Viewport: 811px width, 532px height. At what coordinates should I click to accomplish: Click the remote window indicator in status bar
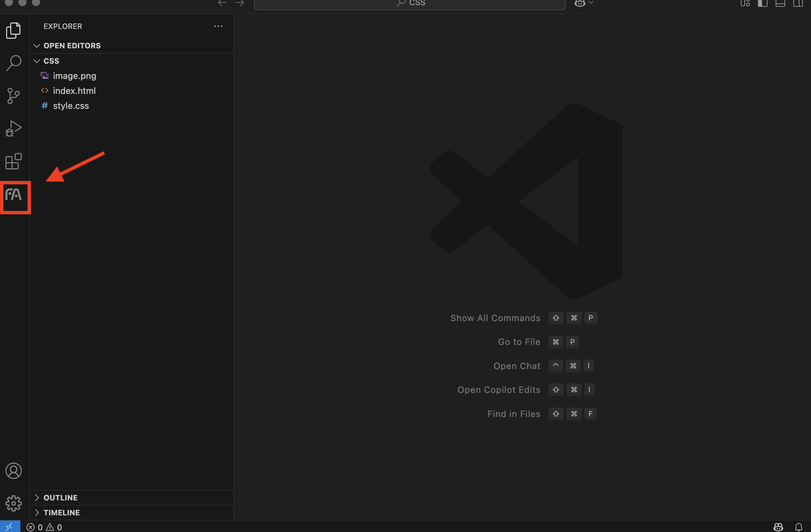pyautogui.click(x=10, y=527)
